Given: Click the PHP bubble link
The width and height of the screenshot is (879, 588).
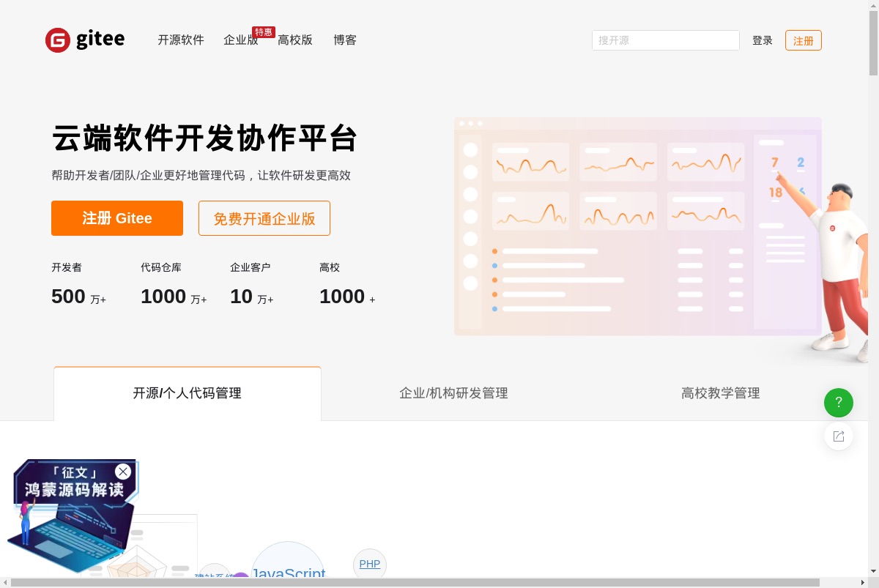Looking at the screenshot, I should click(370, 564).
